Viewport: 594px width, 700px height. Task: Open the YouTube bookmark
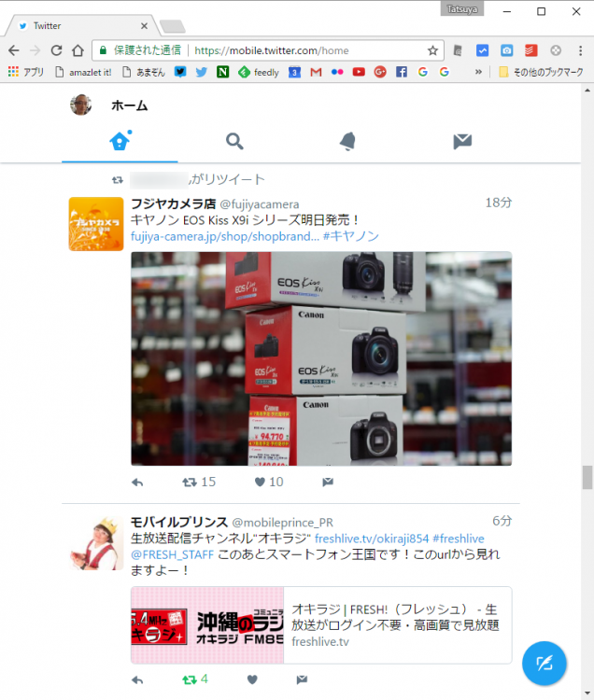359,72
